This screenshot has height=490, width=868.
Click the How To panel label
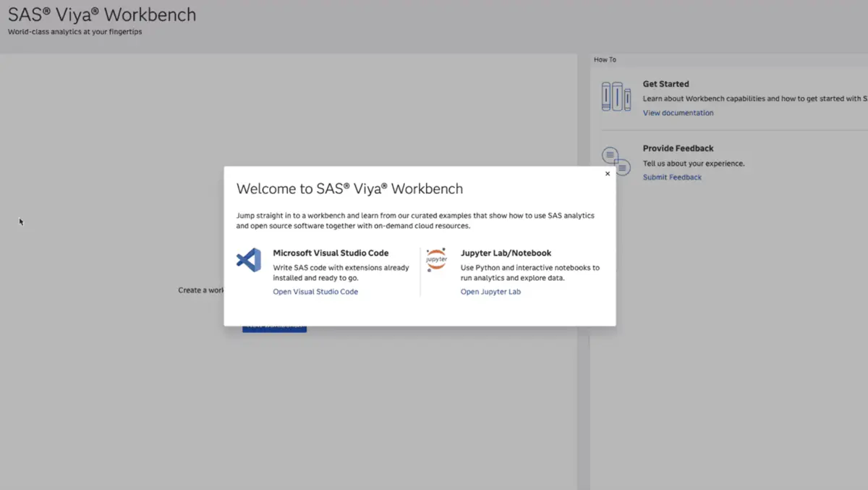(605, 59)
